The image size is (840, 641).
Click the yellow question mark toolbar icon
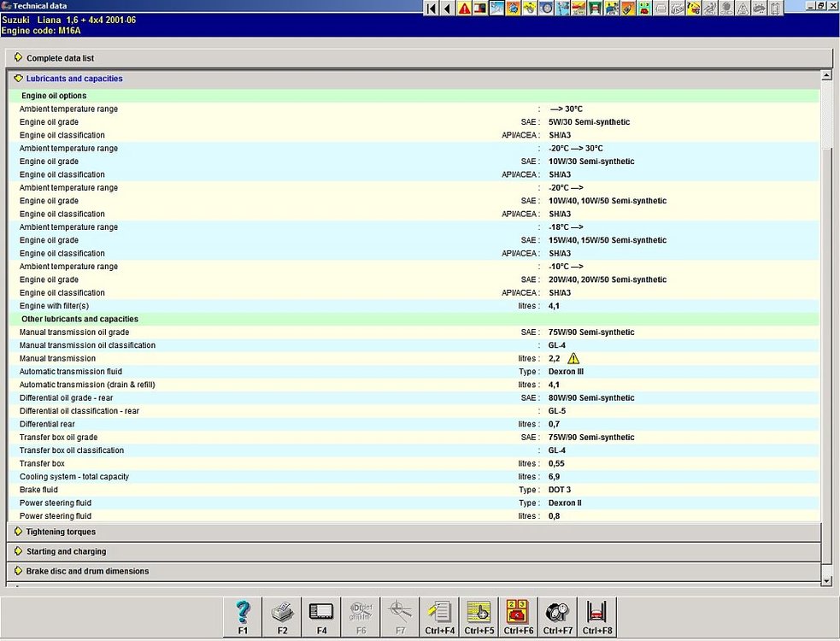click(694, 9)
